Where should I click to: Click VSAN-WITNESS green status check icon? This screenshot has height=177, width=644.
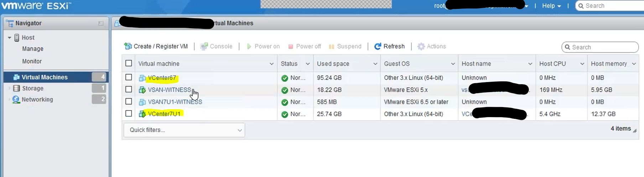pyautogui.click(x=285, y=90)
